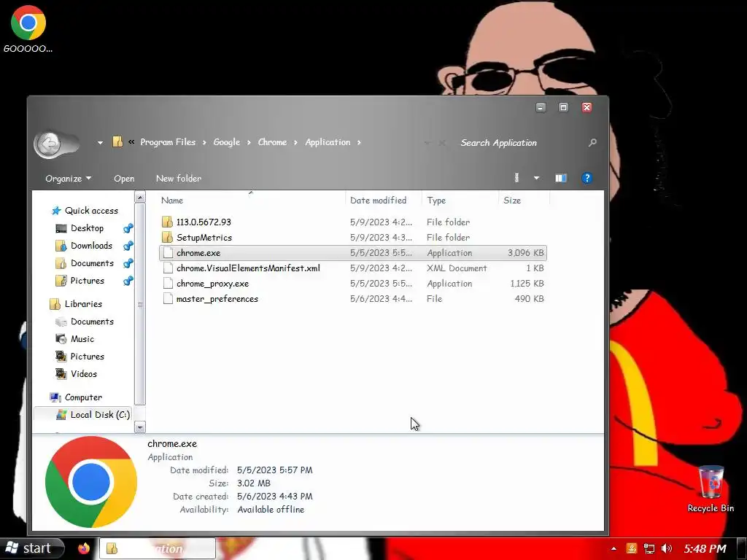Change the view with view icon

point(516,178)
